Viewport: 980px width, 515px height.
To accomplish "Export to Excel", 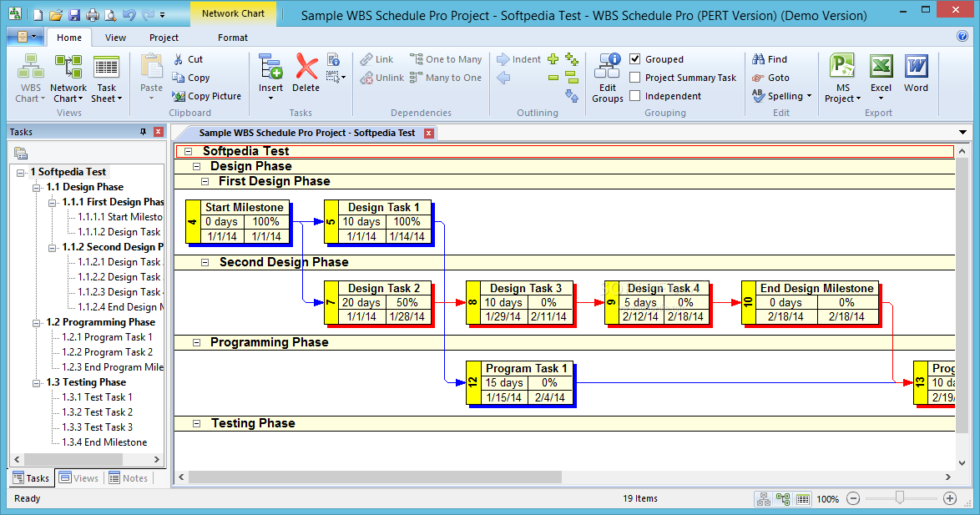I will coord(881,78).
